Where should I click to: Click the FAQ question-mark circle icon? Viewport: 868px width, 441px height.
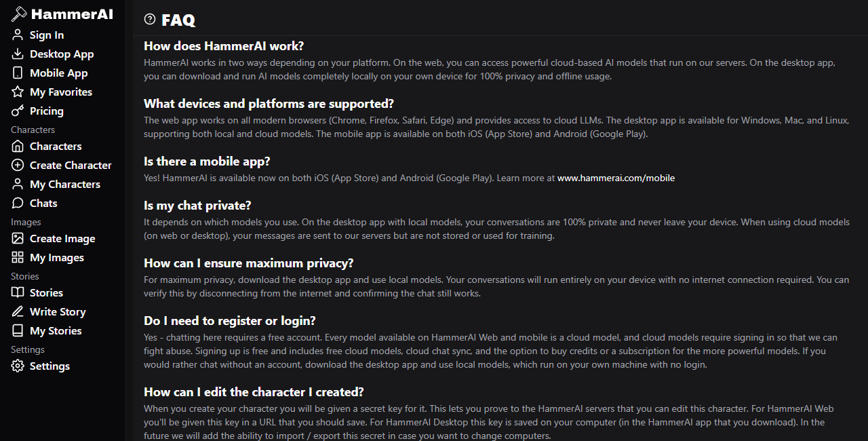pos(150,19)
